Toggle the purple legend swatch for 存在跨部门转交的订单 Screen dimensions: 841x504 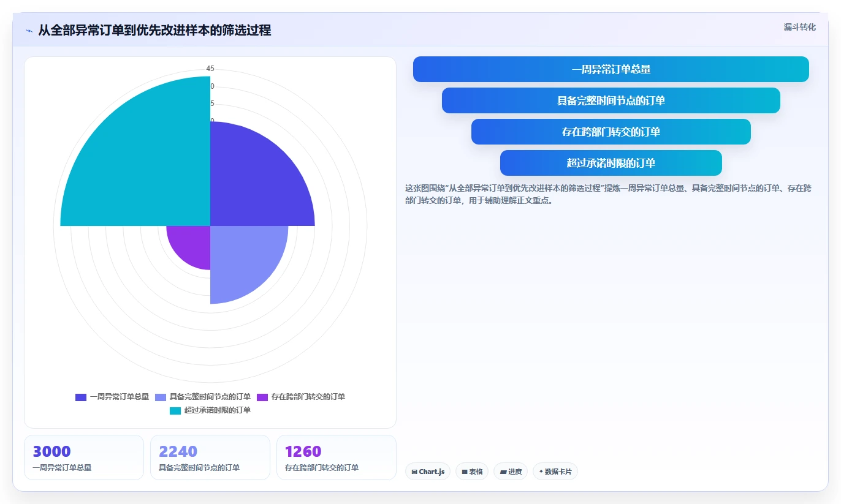click(x=262, y=397)
